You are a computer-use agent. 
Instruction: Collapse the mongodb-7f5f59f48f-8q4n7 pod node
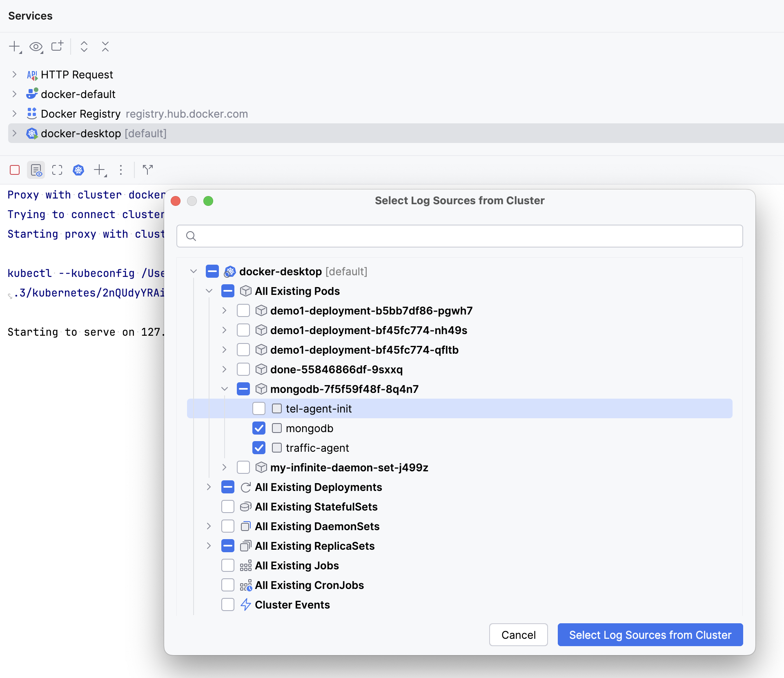[225, 389]
